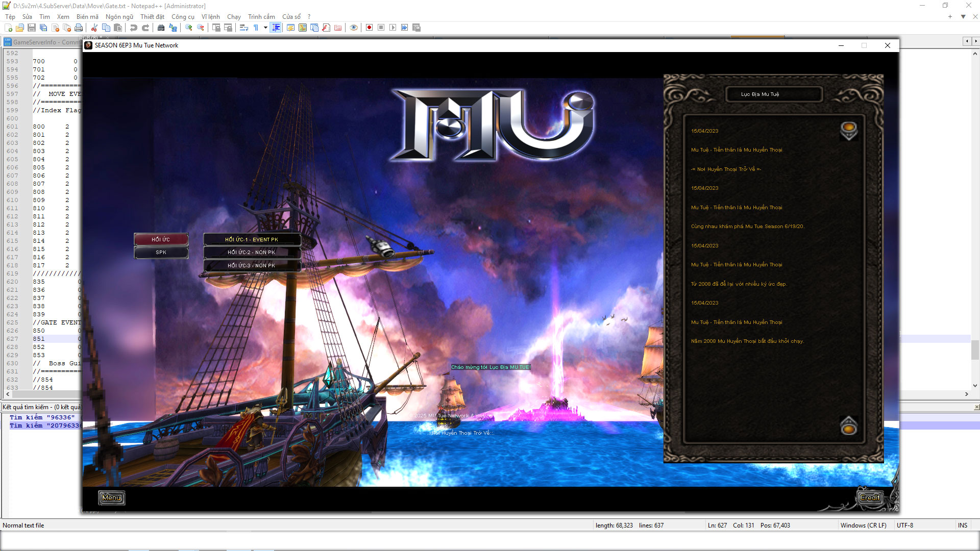This screenshot has height=551, width=980.
Task: Click the Credit button in game
Action: pyautogui.click(x=870, y=498)
